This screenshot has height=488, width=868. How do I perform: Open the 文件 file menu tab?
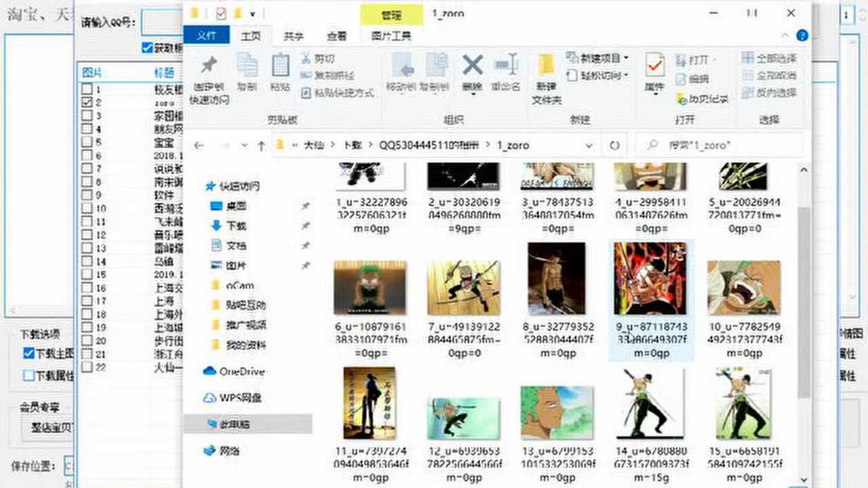[207, 36]
